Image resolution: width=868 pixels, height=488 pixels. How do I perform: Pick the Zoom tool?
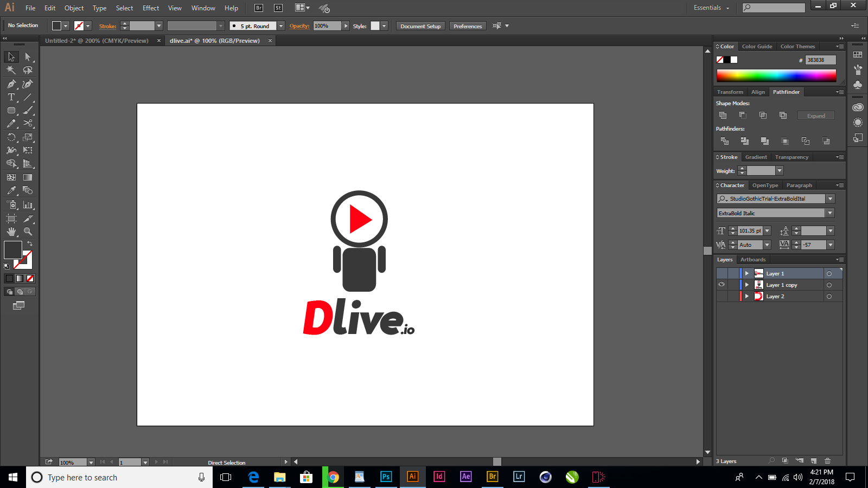[x=28, y=231]
